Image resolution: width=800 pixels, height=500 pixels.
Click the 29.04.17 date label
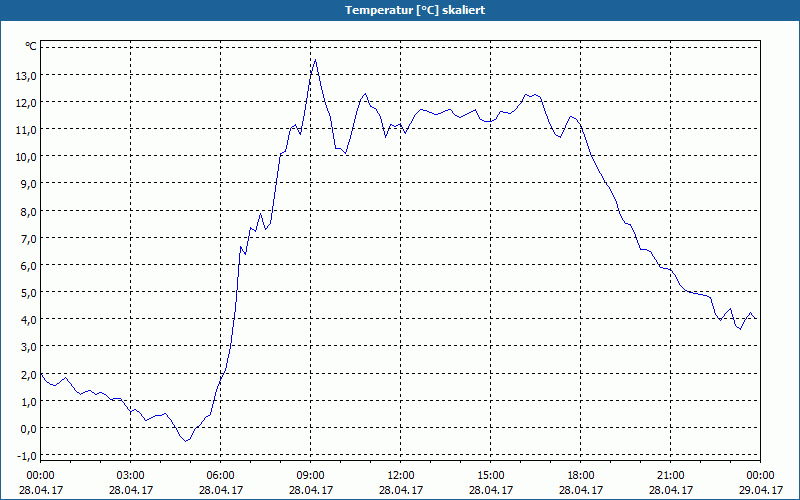pos(761,490)
